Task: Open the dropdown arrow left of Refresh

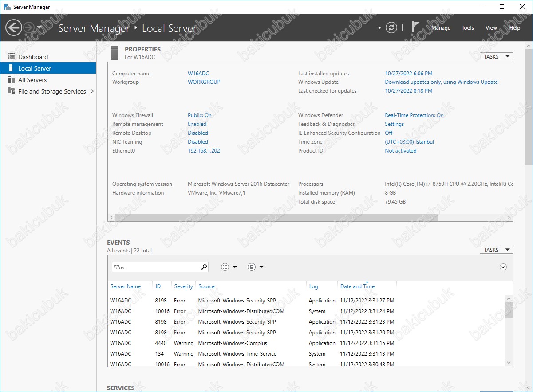Action: (x=379, y=28)
